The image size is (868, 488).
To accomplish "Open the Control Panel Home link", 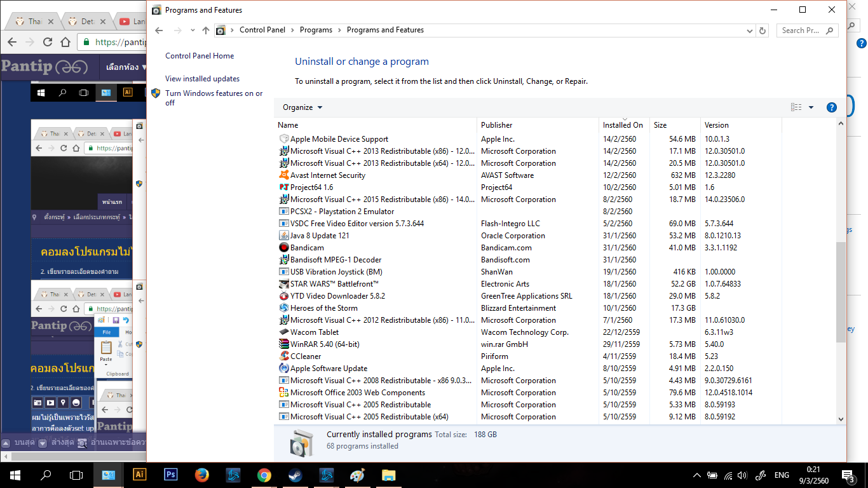I will [x=200, y=56].
